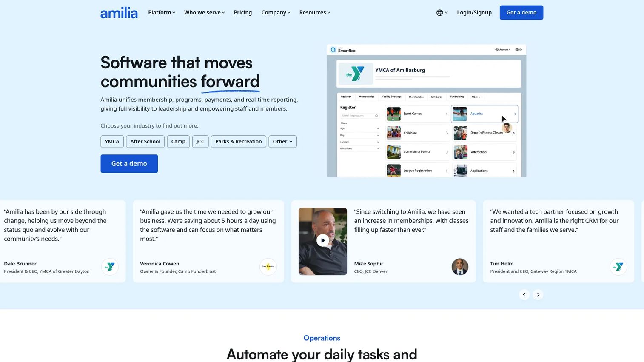Advance testimonials with the right arrow
Viewport: 644px width, 362px height.
pos(538,294)
